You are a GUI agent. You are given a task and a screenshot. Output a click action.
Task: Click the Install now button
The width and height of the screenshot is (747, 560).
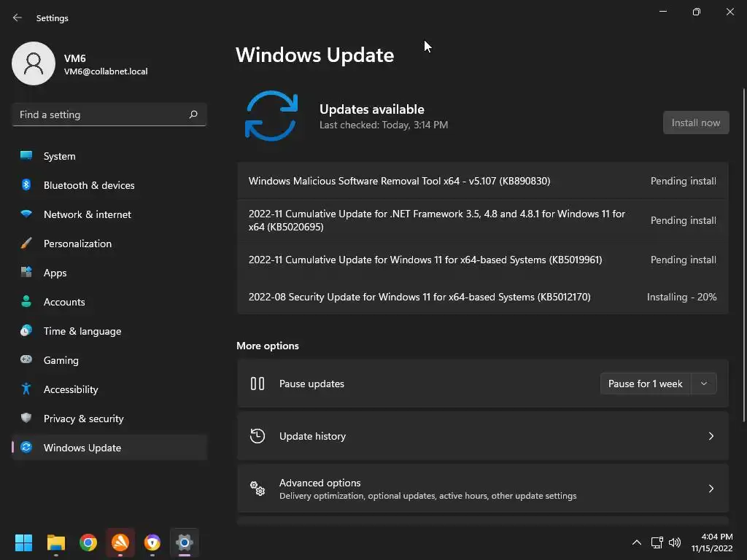(696, 122)
